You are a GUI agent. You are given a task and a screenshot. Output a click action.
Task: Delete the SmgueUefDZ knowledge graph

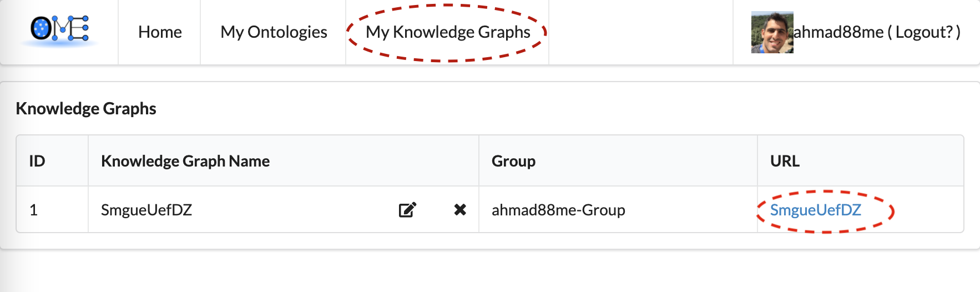coord(460,210)
